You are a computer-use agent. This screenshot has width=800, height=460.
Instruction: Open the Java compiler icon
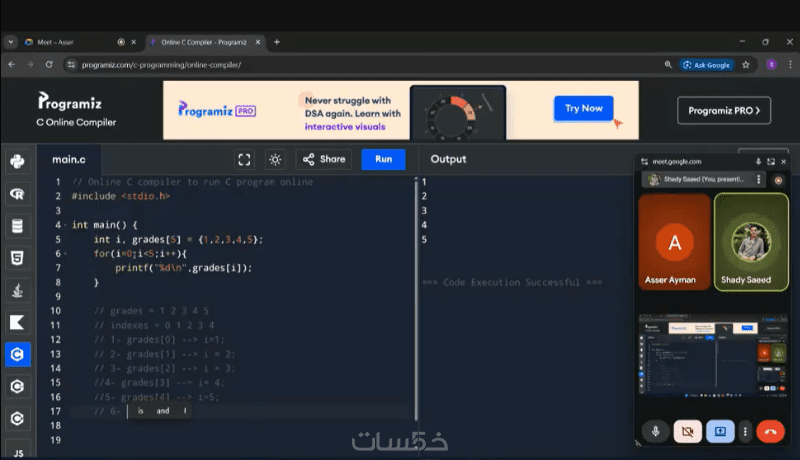pyautogui.click(x=17, y=290)
